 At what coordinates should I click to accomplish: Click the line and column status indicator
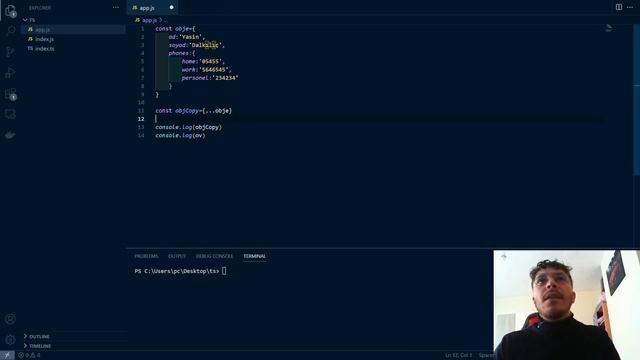click(x=459, y=356)
